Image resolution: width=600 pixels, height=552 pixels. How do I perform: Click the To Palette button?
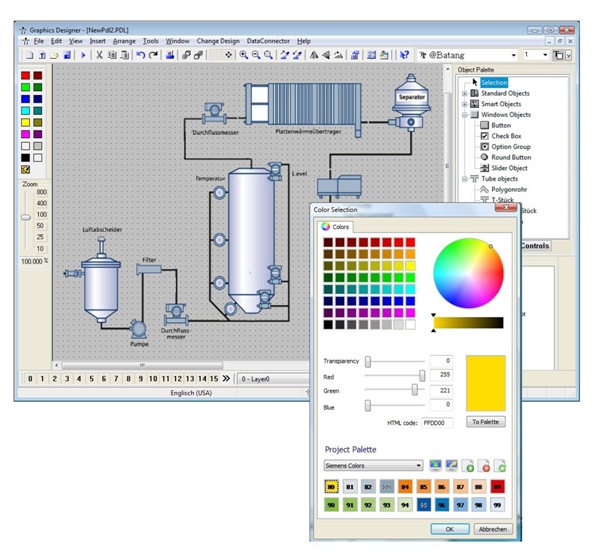[x=486, y=422]
